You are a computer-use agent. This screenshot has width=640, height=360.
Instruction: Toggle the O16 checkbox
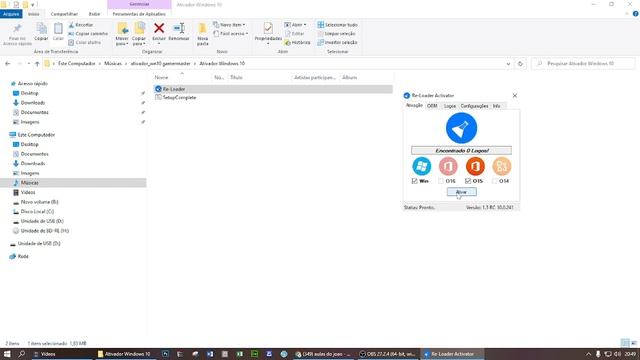[x=441, y=181]
